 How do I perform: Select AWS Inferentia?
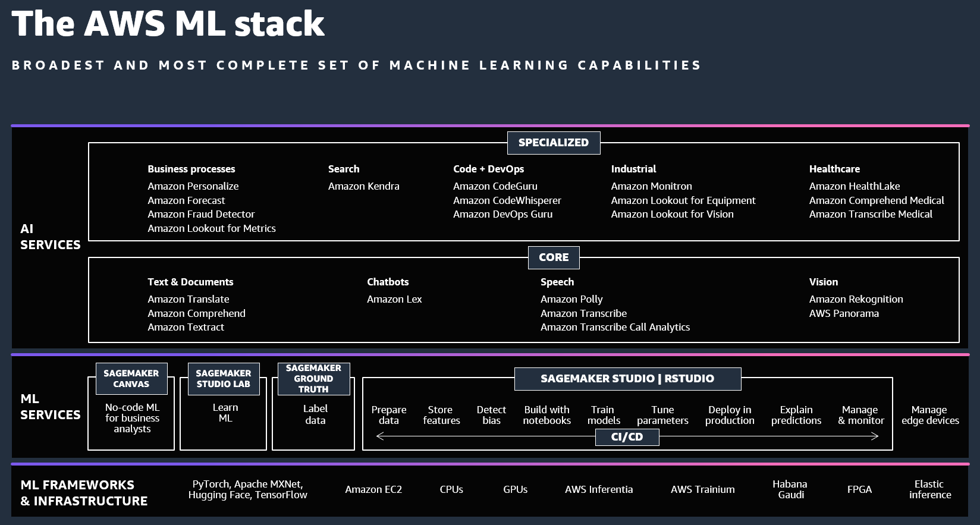pos(599,489)
